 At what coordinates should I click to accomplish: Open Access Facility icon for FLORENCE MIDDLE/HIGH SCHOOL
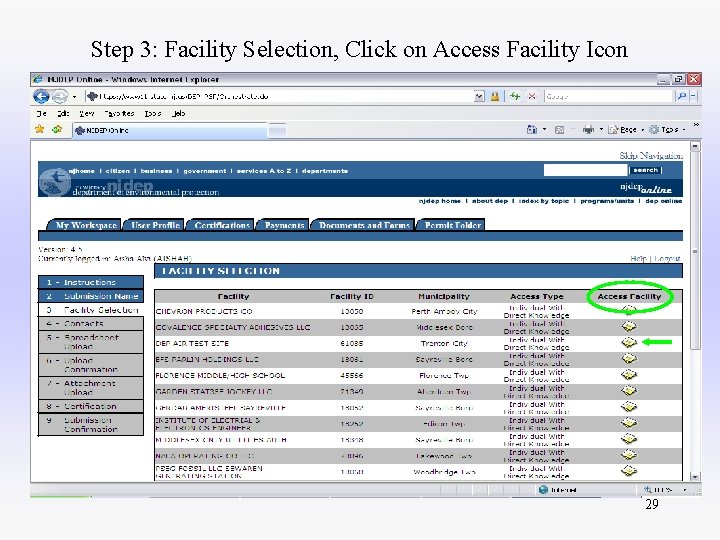point(629,375)
